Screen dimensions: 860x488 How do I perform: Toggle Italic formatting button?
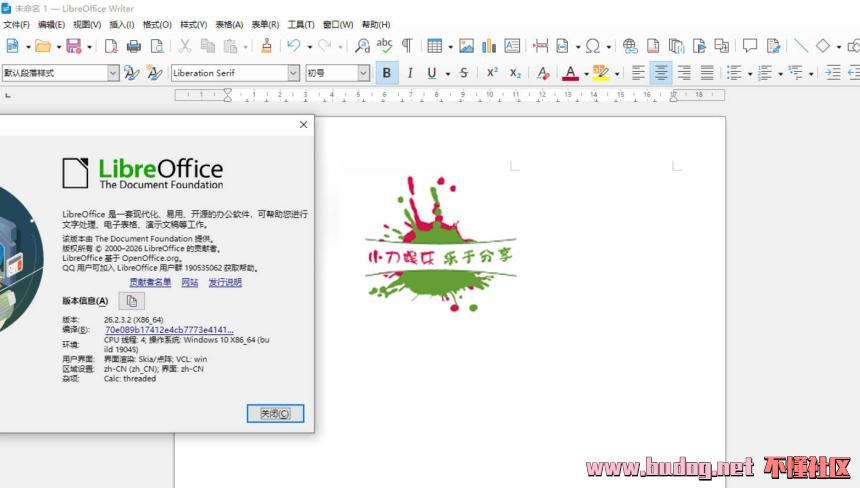[410, 73]
